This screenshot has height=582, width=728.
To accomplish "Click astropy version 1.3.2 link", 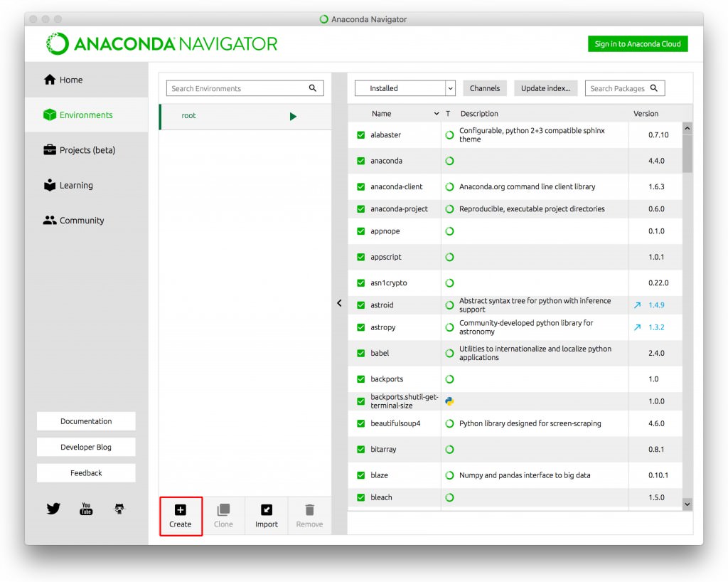I will point(656,327).
